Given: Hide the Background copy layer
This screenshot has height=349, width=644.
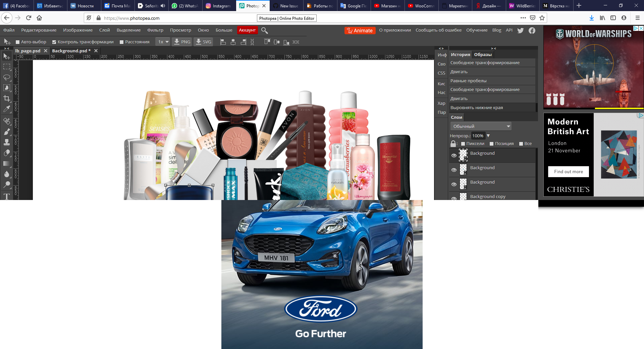Looking at the screenshot, I should [x=454, y=199].
